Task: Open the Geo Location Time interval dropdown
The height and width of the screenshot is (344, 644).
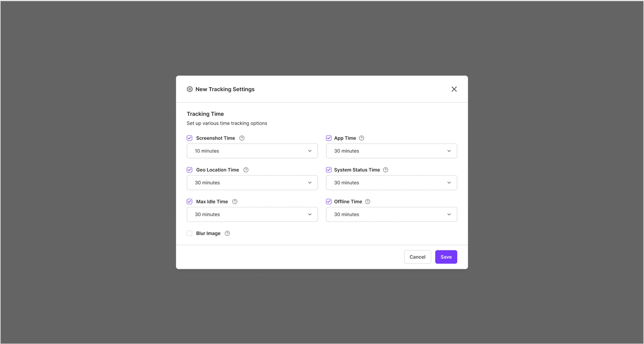Action: 252,182
